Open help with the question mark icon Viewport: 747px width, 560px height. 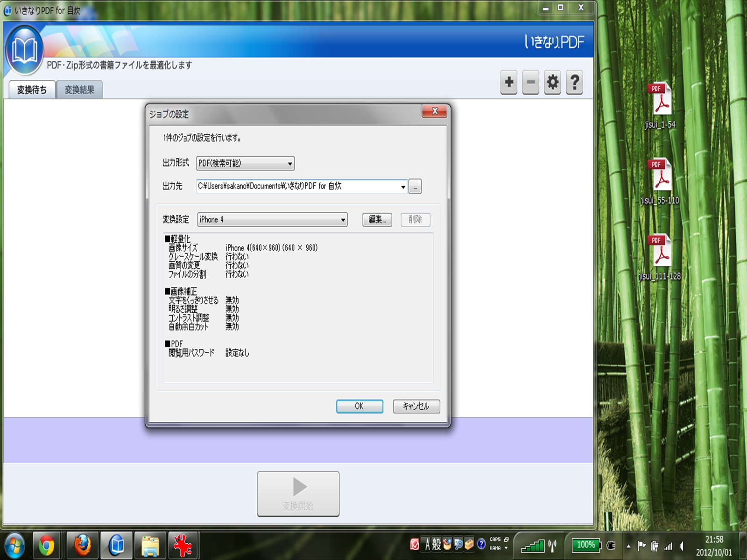pos(575,83)
